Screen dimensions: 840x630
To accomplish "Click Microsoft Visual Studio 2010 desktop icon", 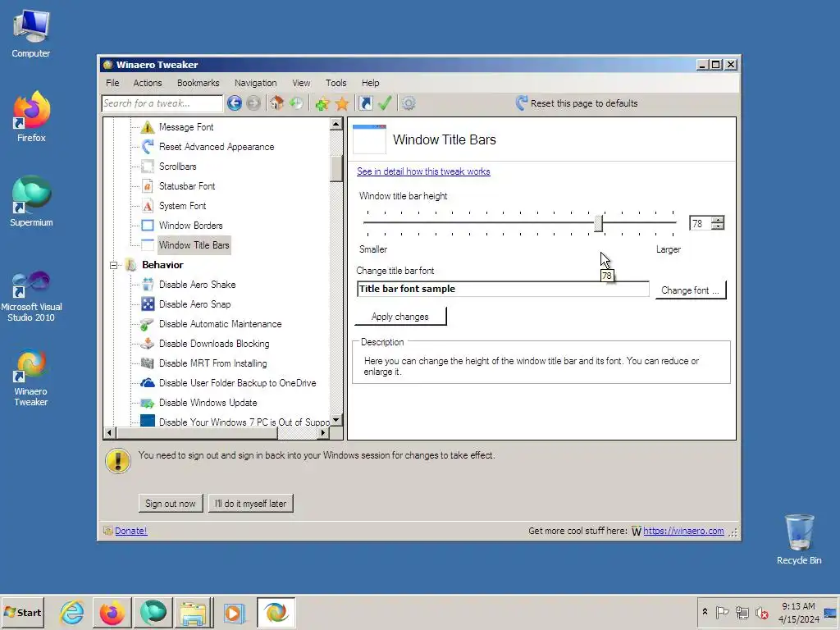I will 31,296.
